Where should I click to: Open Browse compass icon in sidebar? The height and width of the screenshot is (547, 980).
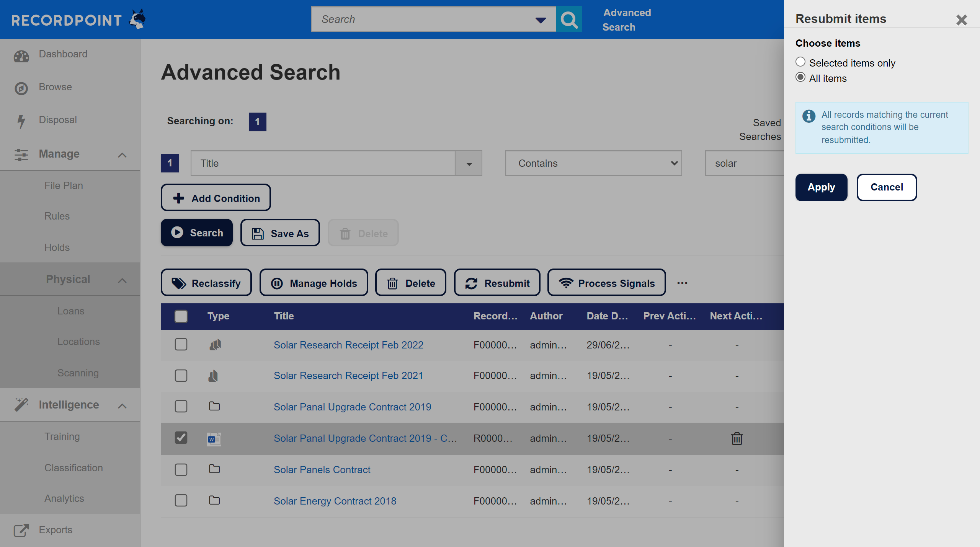pyautogui.click(x=21, y=88)
